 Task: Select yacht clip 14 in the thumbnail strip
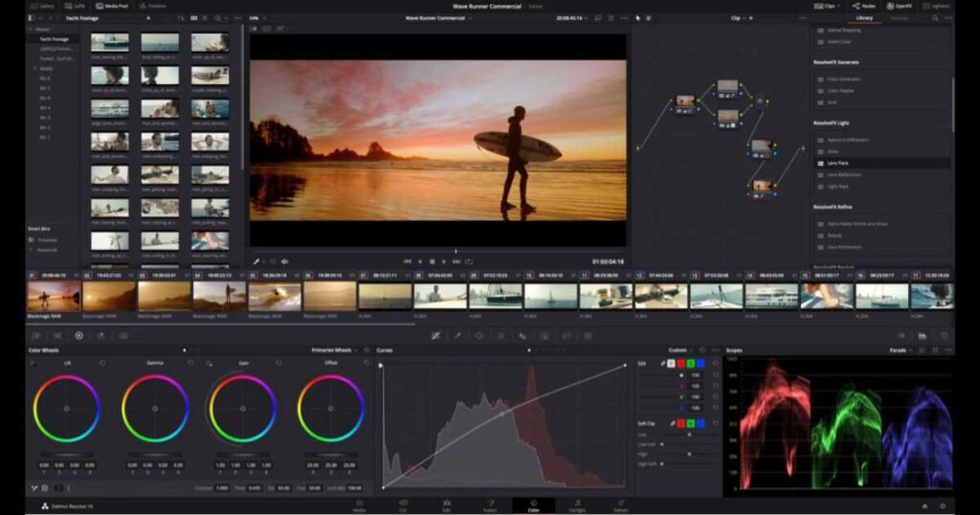click(x=771, y=296)
